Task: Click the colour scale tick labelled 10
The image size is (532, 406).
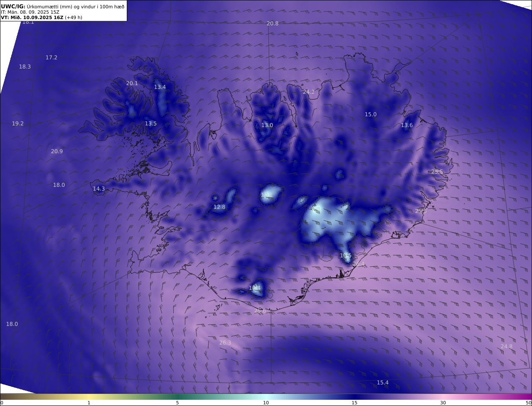Action: [266, 403]
